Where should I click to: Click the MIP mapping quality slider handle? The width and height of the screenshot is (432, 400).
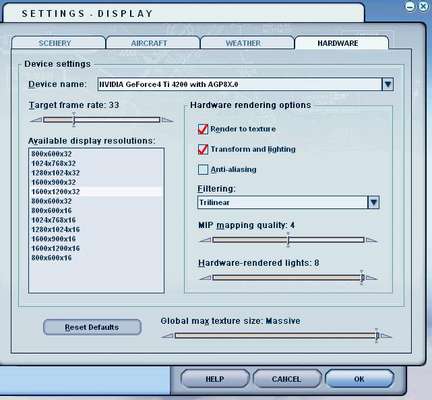point(288,240)
